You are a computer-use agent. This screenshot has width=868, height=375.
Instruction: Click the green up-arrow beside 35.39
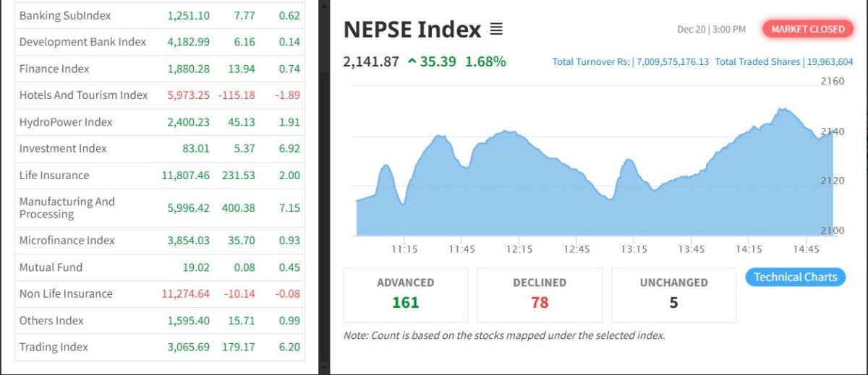[412, 62]
